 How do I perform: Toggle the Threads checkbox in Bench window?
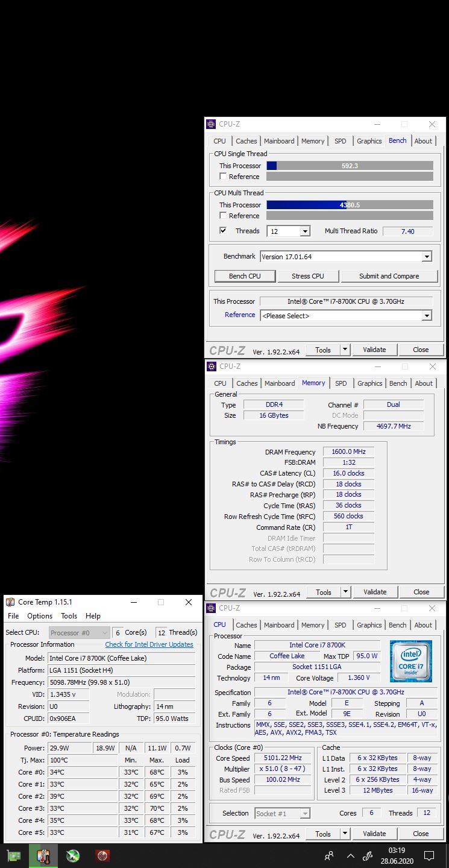pyautogui.click(x=223, y=231)
